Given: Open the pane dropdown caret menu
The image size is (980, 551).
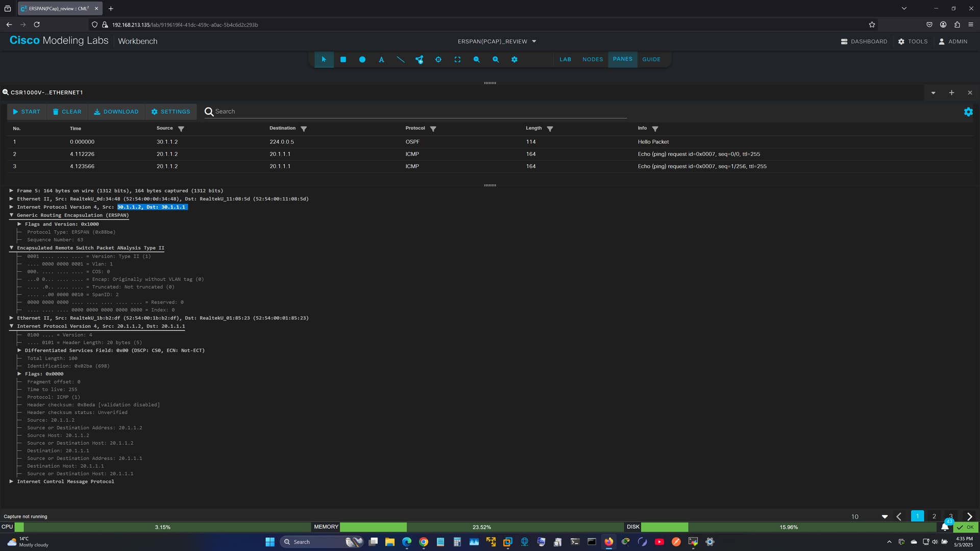Looking at the screenshot, I should pyautogui.click(x=933, y=92).
